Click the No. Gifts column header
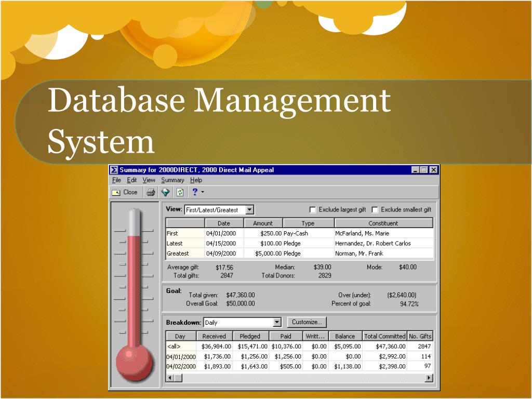 pyautogui.click(x=420, y=336)
